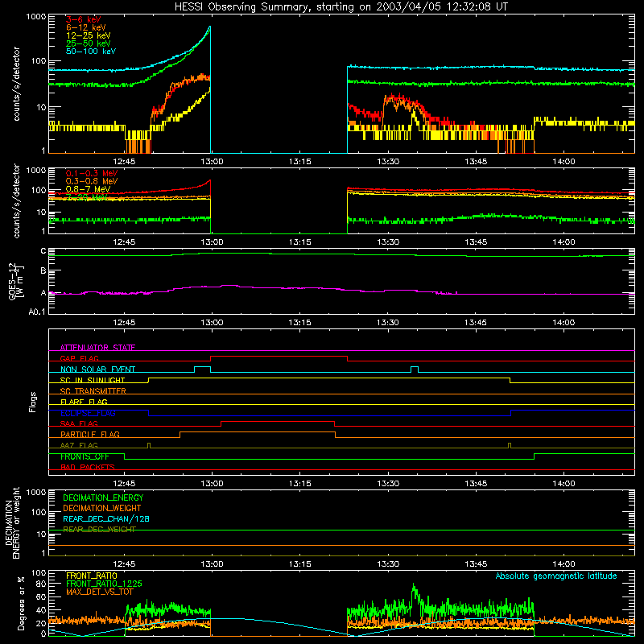
Task: Click the green 7-20 MeV legend label
Action: [x=87, y=197]
